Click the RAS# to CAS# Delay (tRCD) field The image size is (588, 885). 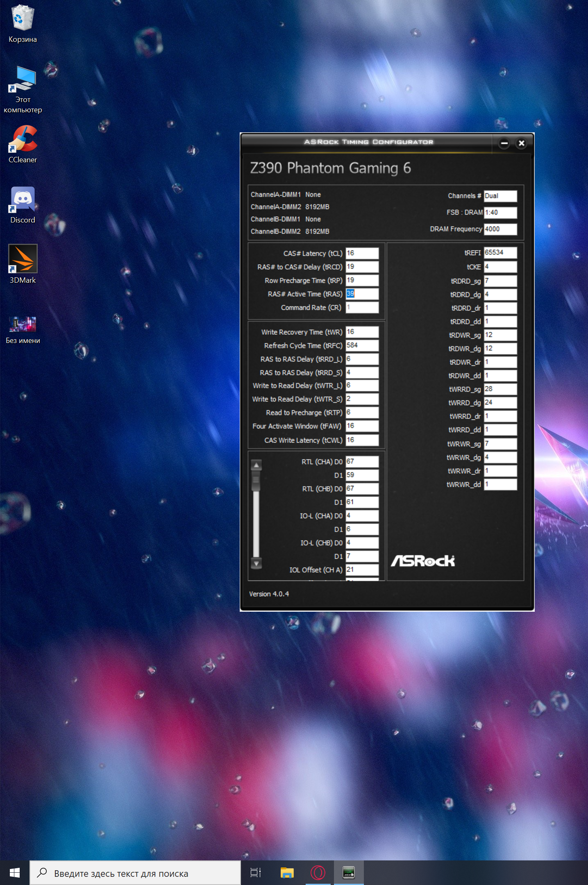362,267
